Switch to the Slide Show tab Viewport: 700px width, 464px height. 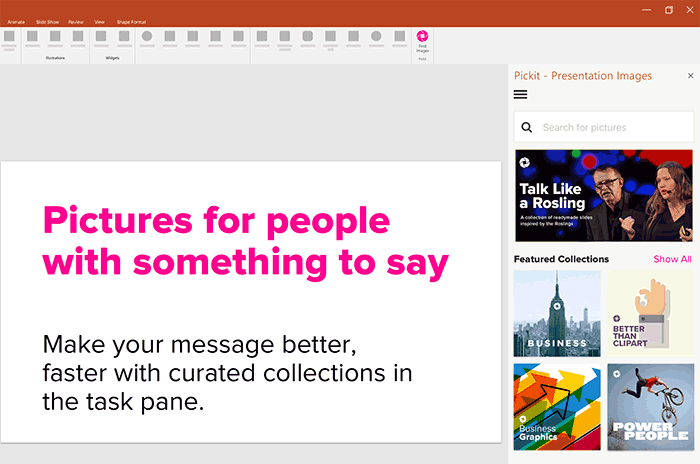point(47,22)
